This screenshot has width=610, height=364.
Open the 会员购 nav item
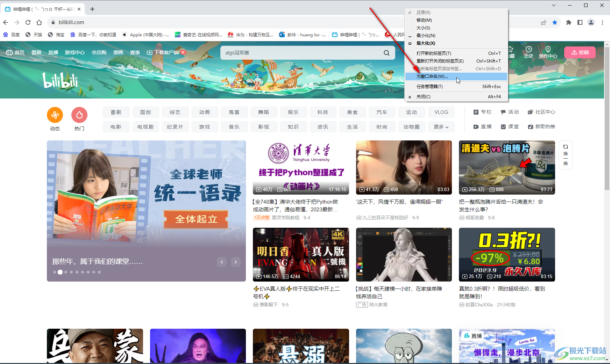point(99,52)
